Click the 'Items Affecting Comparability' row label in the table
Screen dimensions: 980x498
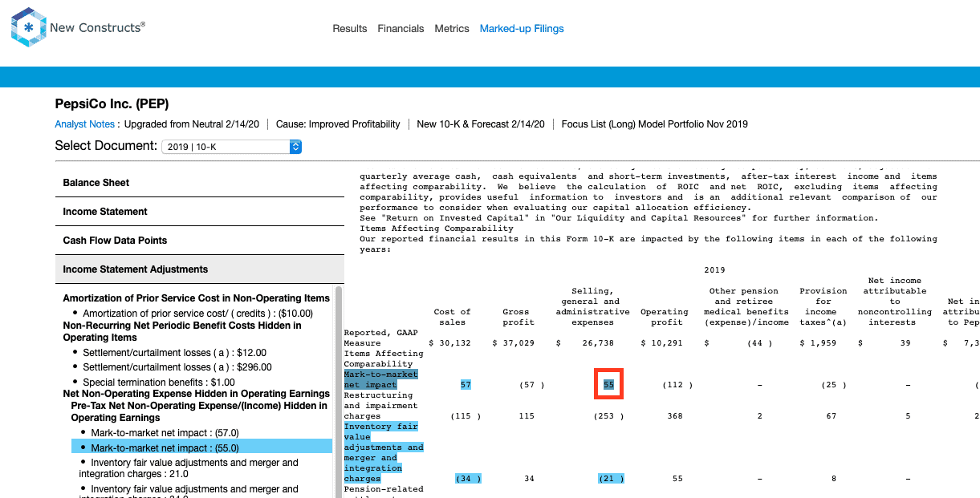click(x=383, y=358)
